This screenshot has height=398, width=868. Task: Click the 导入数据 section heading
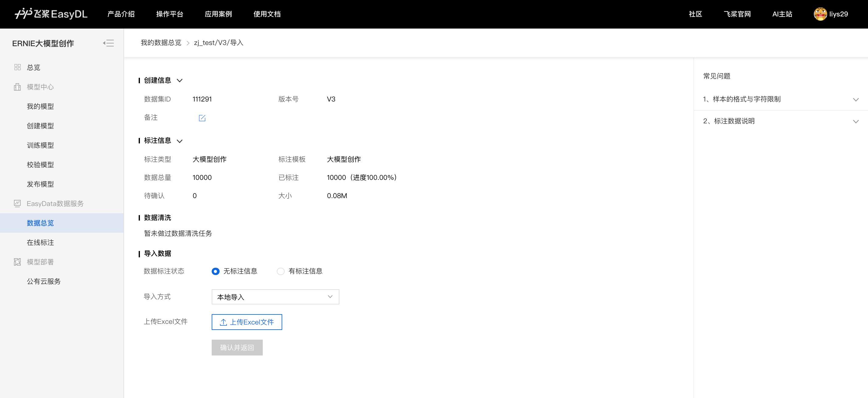[x=157, y=254]
